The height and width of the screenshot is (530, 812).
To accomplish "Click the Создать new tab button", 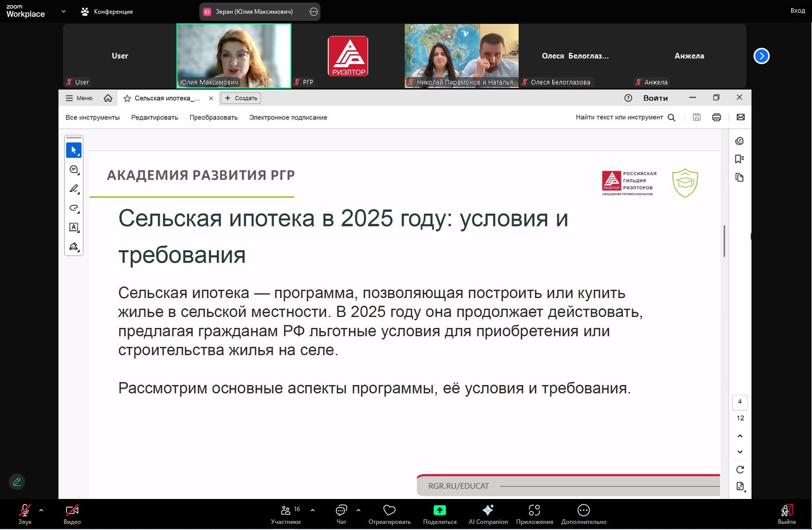I will pyautogui.click(x=241, y=98).
